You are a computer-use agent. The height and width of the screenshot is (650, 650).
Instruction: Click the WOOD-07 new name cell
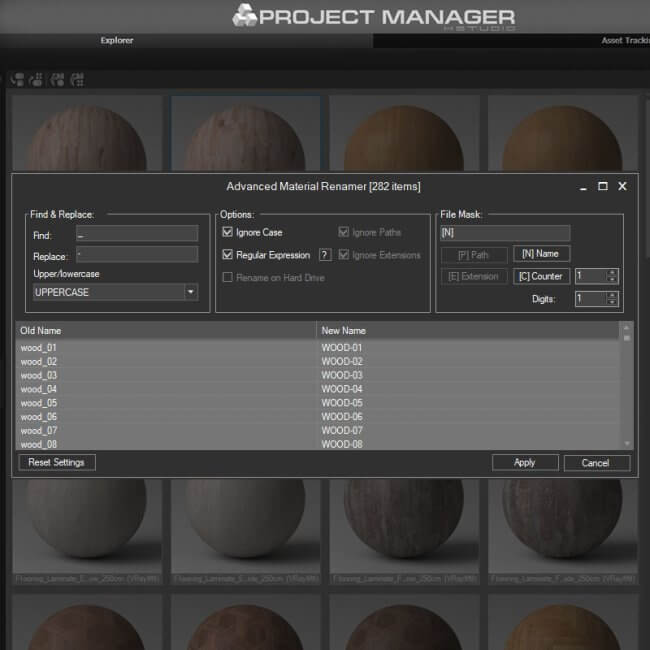pyautogui.click(x=468, y=430)
